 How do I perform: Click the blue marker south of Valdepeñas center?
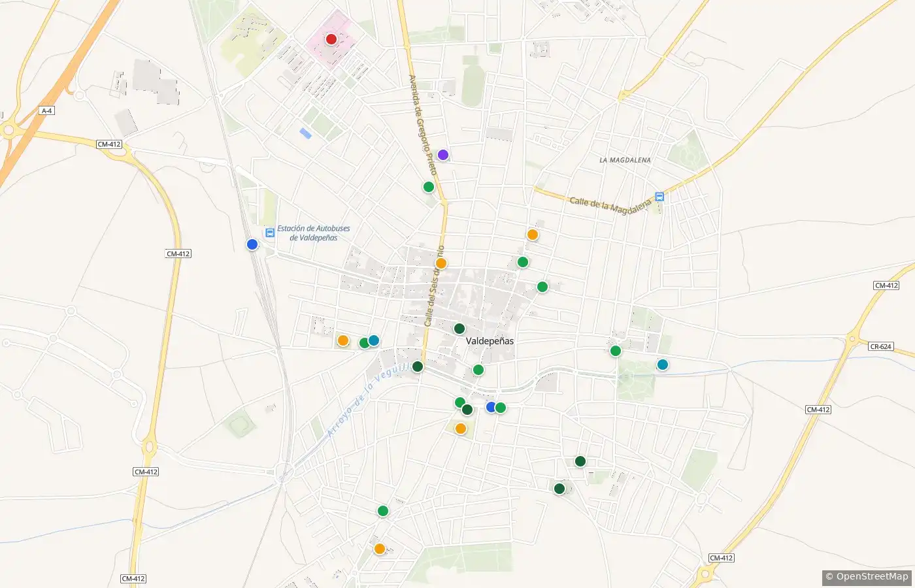491,407
